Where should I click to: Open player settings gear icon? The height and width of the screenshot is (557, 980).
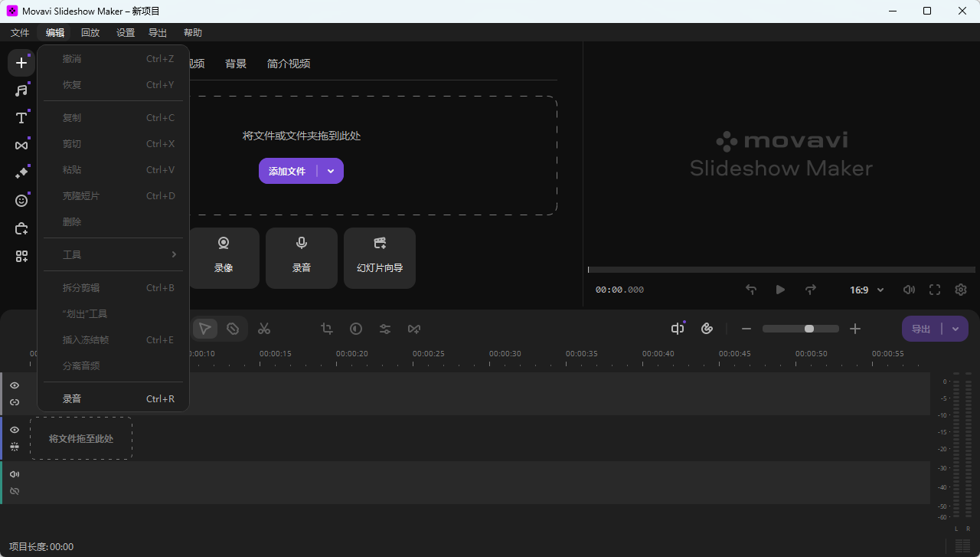pos(961,290)
